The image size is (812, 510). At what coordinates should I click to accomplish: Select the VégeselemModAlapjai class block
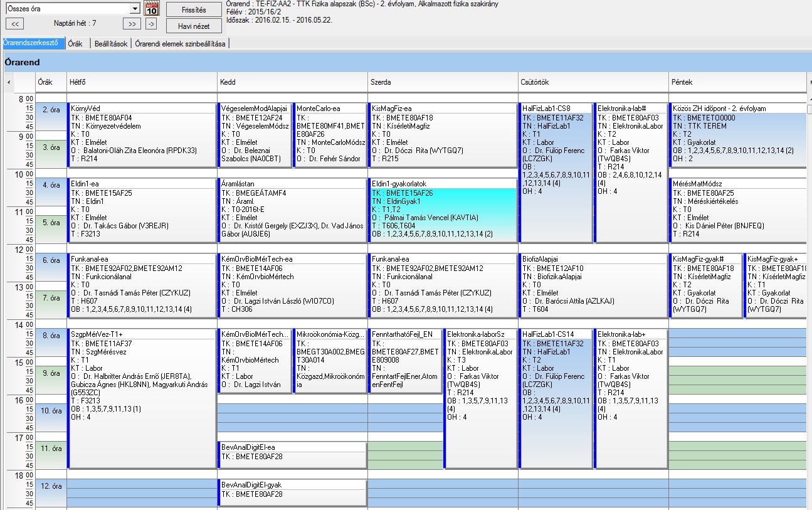click(255, 135)
